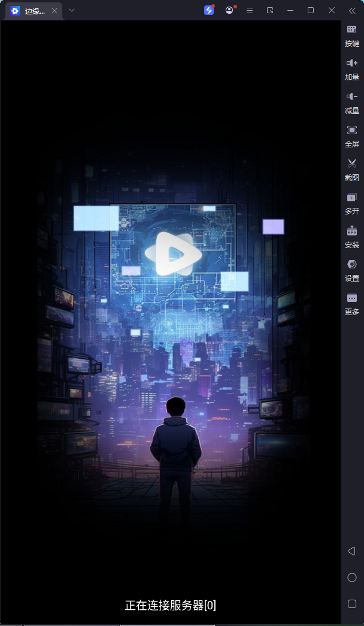Click the blue lightning accelerator icon
This screenshot has height=626, width=364.
click(209, 10)
